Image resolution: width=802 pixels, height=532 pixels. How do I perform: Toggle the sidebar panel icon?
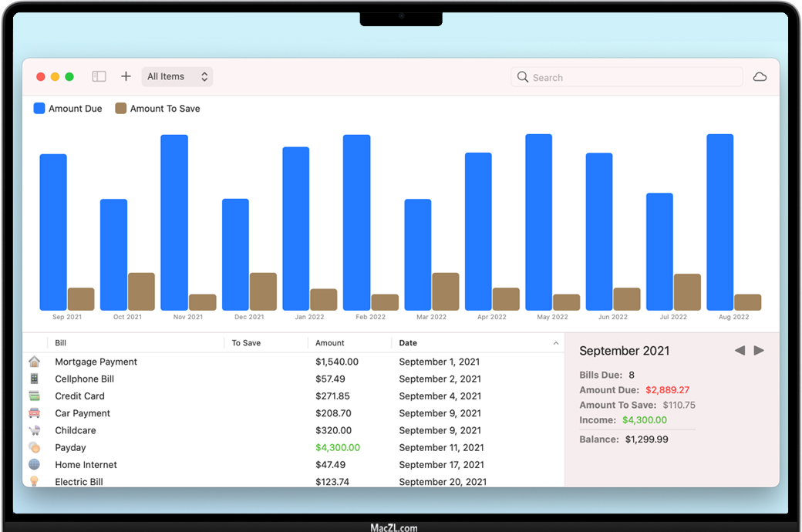99,76
